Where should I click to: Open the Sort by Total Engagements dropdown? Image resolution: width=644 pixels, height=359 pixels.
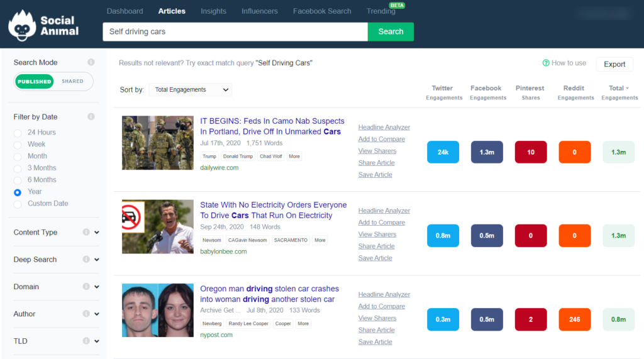pos(190,89)
